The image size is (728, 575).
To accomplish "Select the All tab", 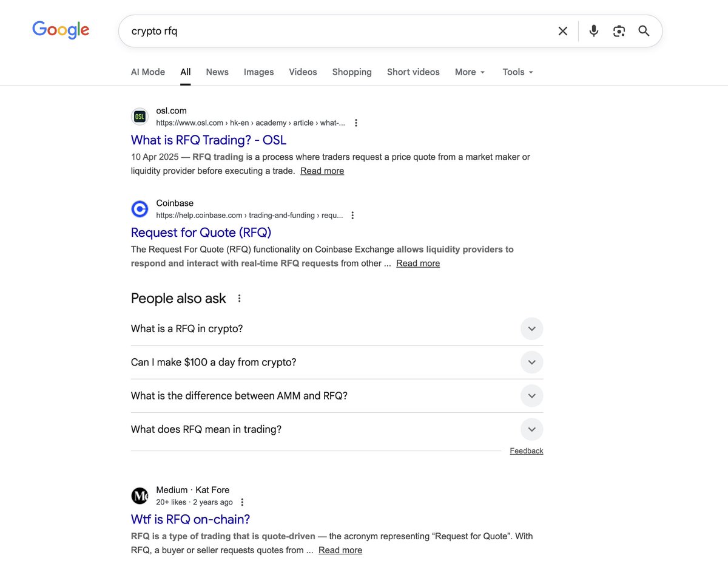I will 186,72.
